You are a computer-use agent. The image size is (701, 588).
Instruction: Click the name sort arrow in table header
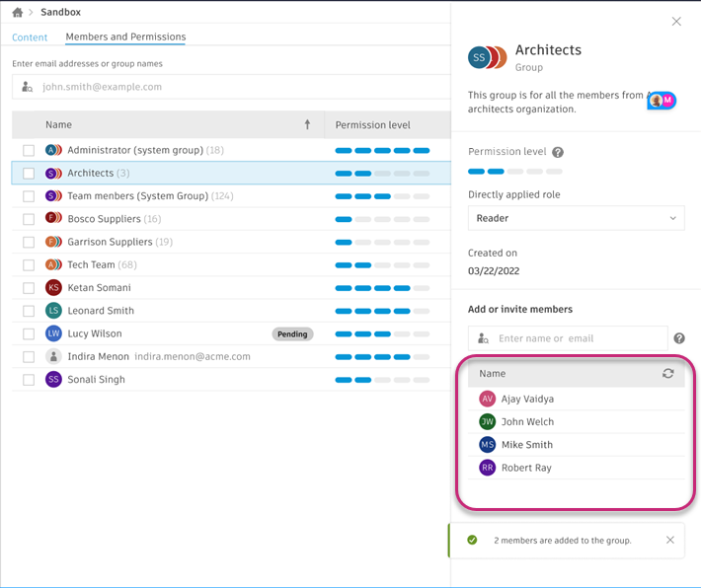307,125
